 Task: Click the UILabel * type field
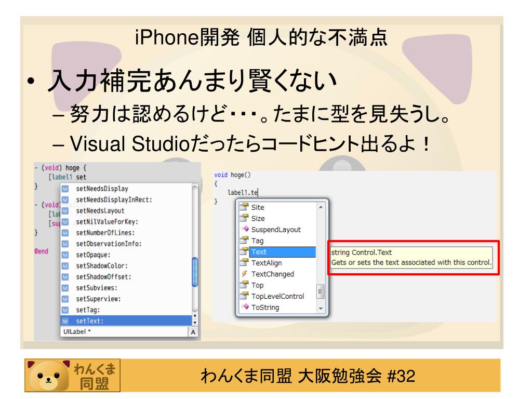[124, 332]
